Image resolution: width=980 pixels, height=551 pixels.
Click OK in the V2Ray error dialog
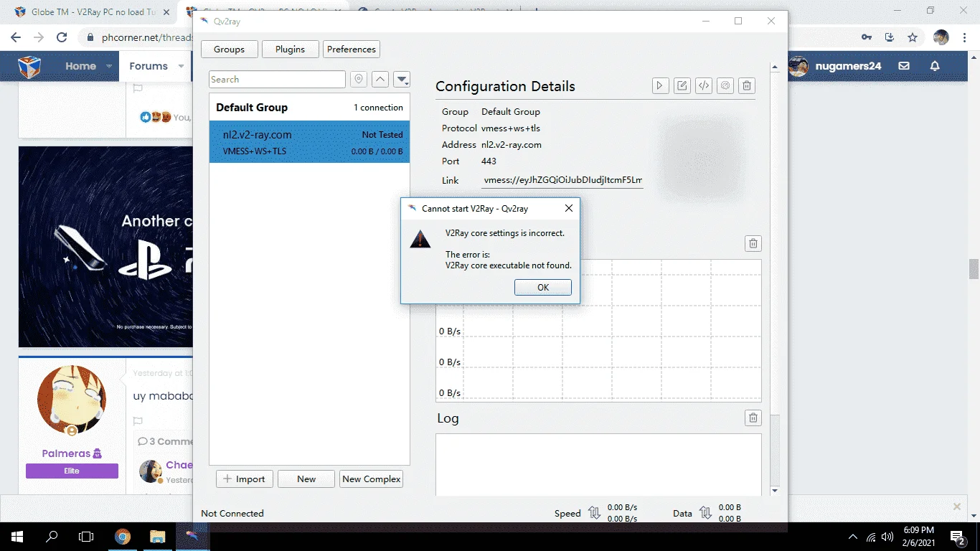(x=543, y=287)
